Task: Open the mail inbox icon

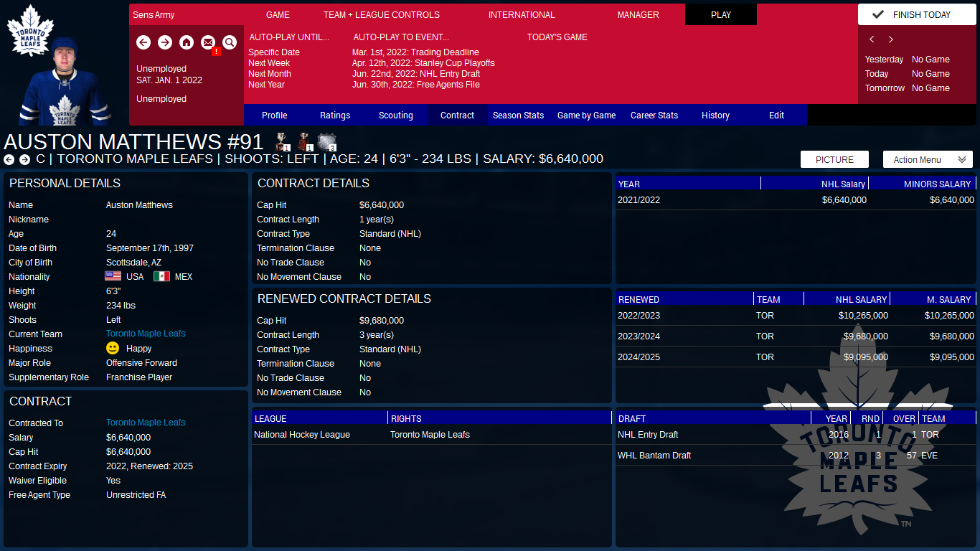Action: point(208,42)
